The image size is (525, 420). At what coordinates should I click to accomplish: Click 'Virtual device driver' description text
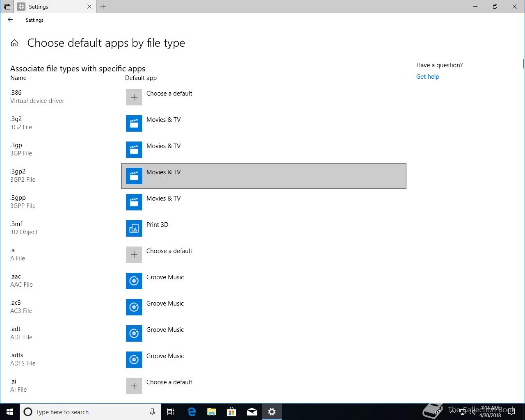(x=37, y=101)
